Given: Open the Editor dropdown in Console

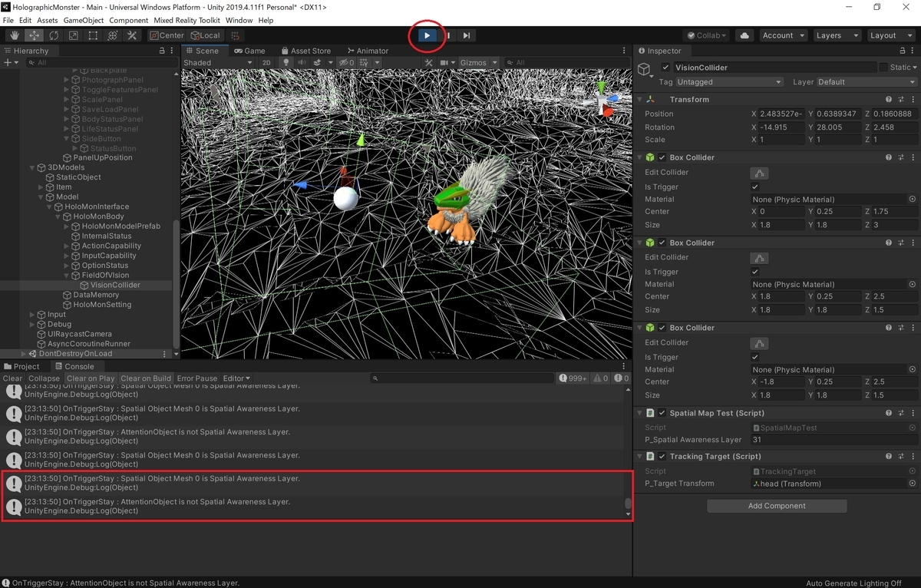Looking at the screenshot, I should [236, 378].
